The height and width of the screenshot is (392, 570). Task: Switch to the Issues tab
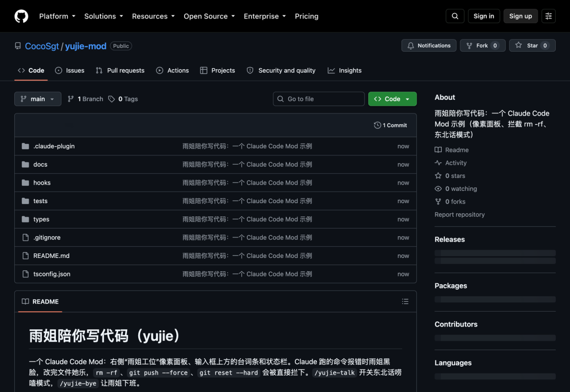(x=70, y=71)
